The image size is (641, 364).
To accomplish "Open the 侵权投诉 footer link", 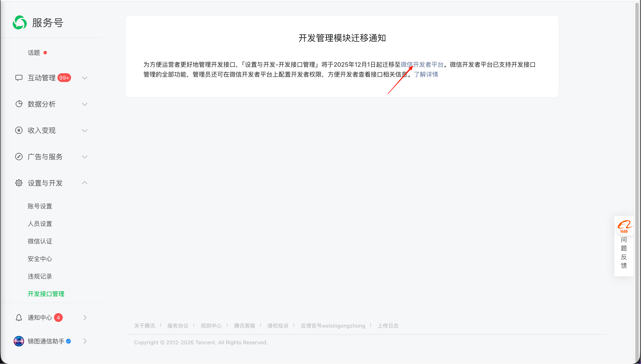I will (x=278, y=326).
